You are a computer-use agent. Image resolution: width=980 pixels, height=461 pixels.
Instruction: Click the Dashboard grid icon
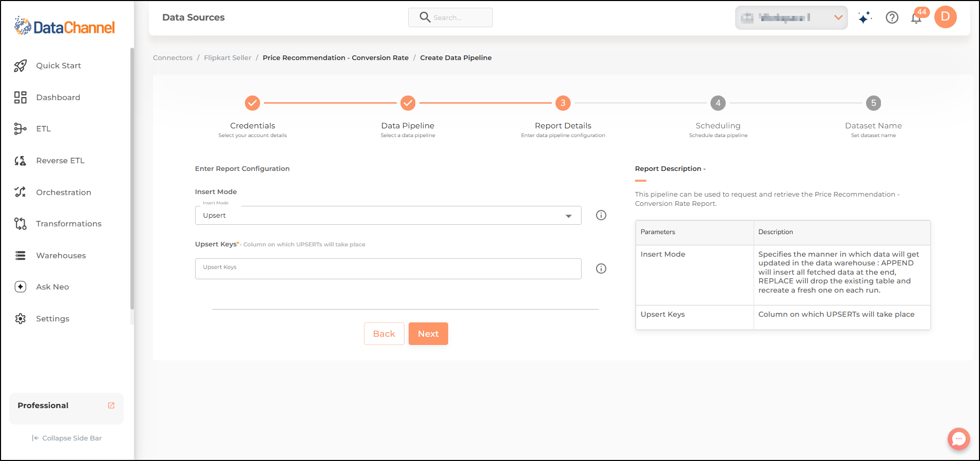(x=20, y=98)
